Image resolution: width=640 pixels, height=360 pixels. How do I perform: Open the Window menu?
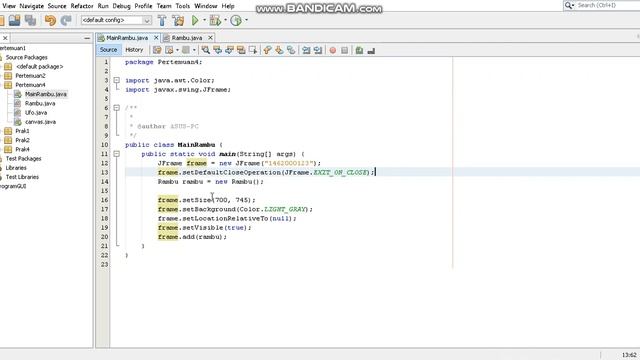[x=206, y=6]
